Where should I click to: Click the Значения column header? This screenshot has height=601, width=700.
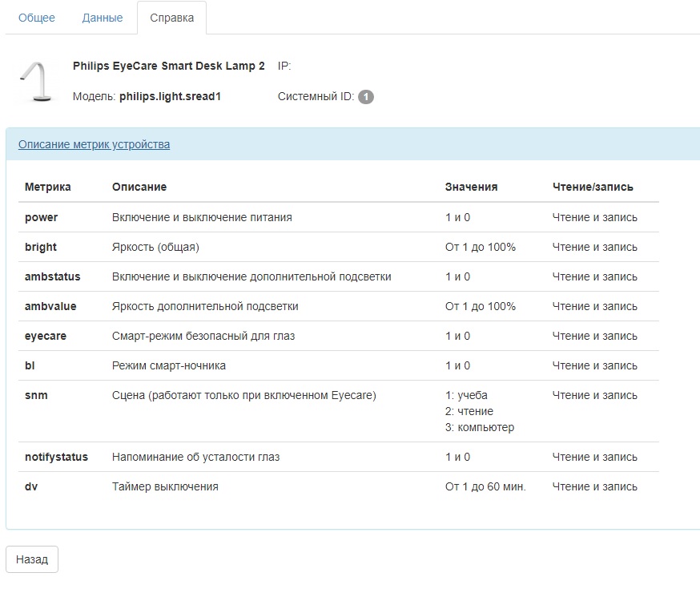pos(471,187)
